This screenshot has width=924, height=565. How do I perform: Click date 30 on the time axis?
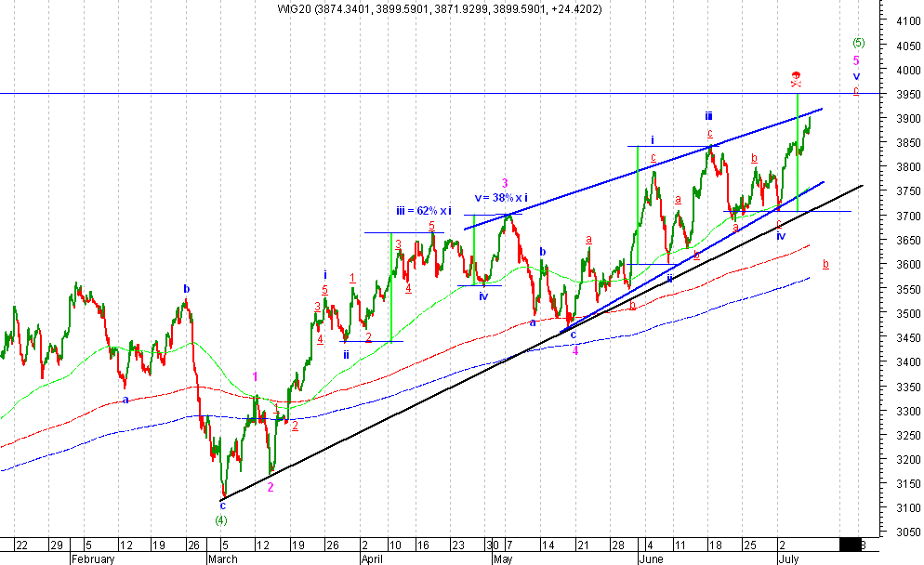(x=494, y=545)
